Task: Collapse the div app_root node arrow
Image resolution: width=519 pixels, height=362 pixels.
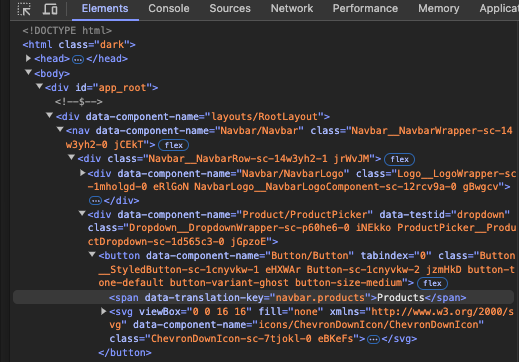Action: tap(39, 87)
